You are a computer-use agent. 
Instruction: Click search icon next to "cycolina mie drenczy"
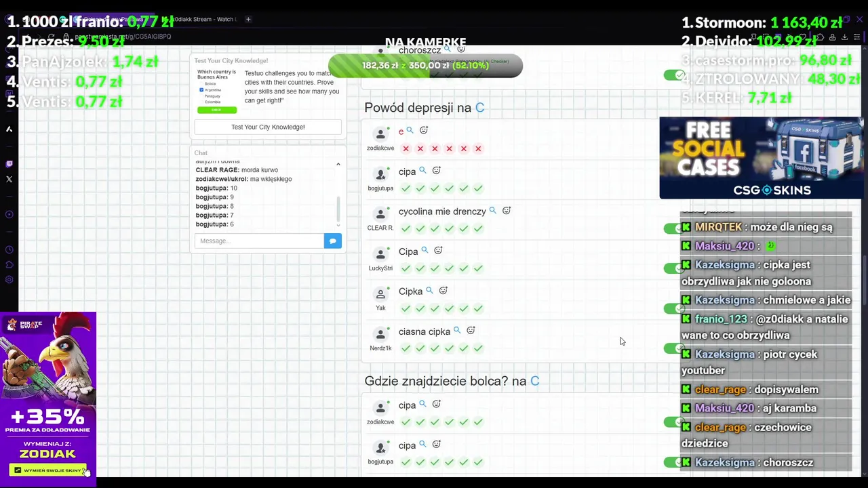(x=493, y=211)
